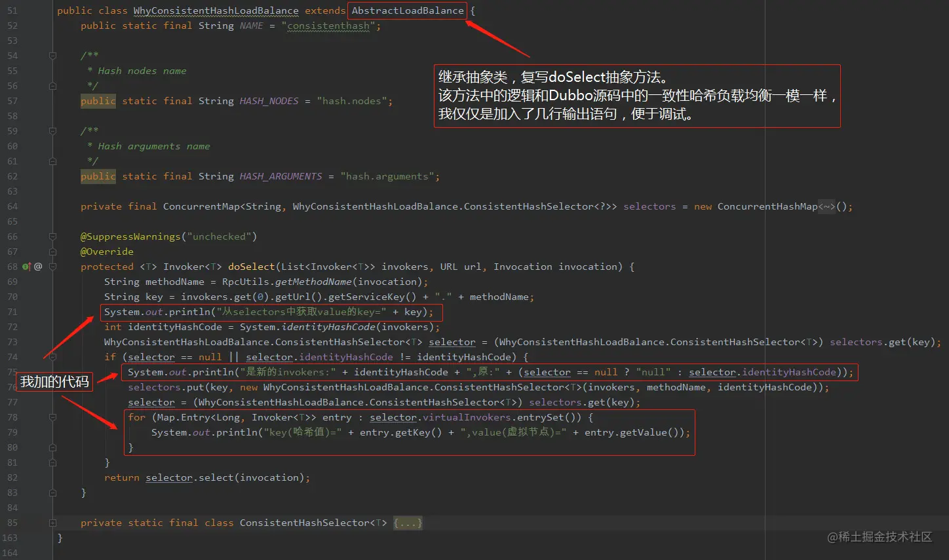This screenshot has height=560, width=949.
Task: Toggle folding of the if block at line 74
Action: (x=53, y=357)
